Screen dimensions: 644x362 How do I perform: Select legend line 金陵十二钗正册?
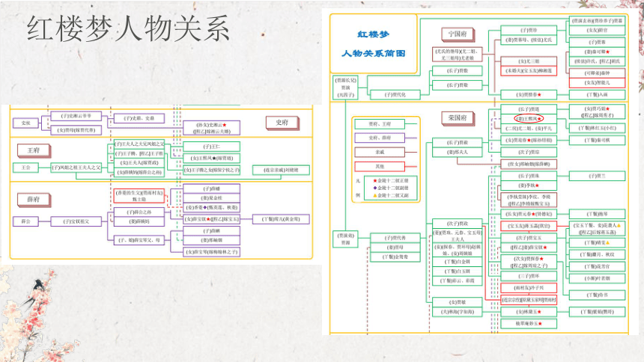click(391, 180)
